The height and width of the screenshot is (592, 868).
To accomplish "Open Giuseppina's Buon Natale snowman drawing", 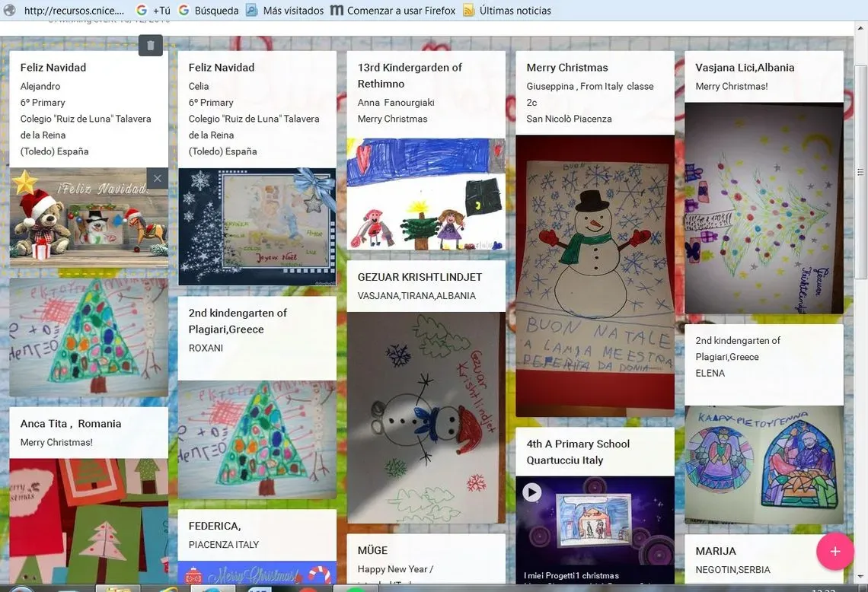I will pos(595,275).
